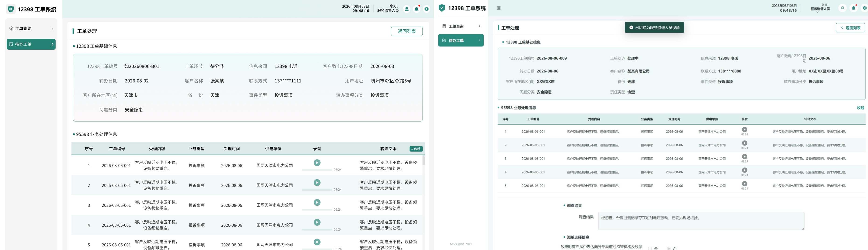Click customer name 某某有限公司 in right window
The image size is (868, 250).
pyautogui.click(x=639, y=71)
